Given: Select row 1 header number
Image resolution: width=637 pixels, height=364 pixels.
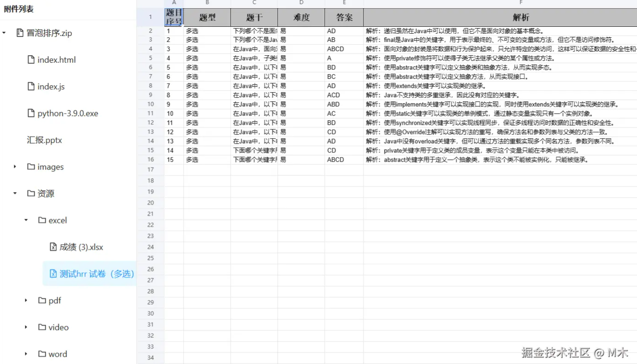Looking at the screenshot, I should (150, 18).
